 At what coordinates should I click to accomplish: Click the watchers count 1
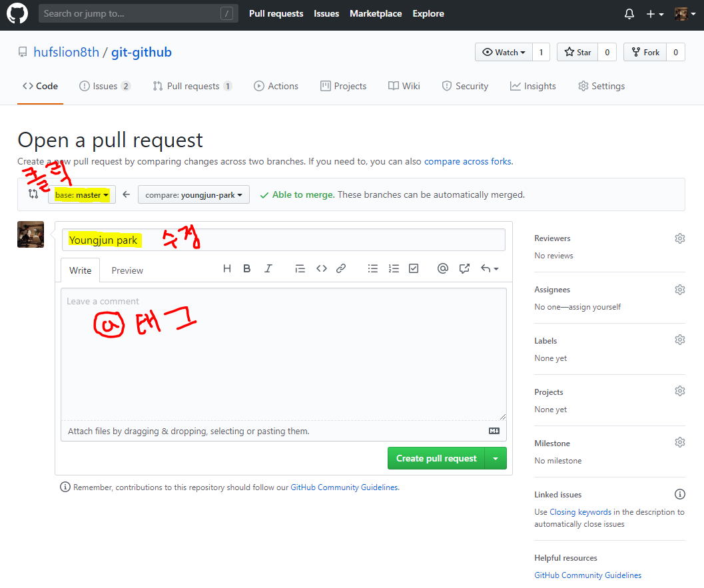click(x=541, y=52)
